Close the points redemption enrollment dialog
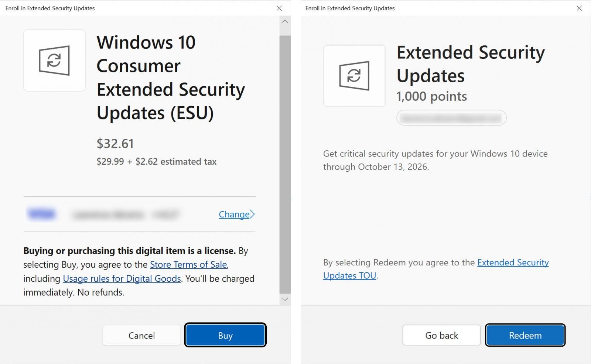The height and width of the screenshot is (364, 591). [x=579, y=8]
